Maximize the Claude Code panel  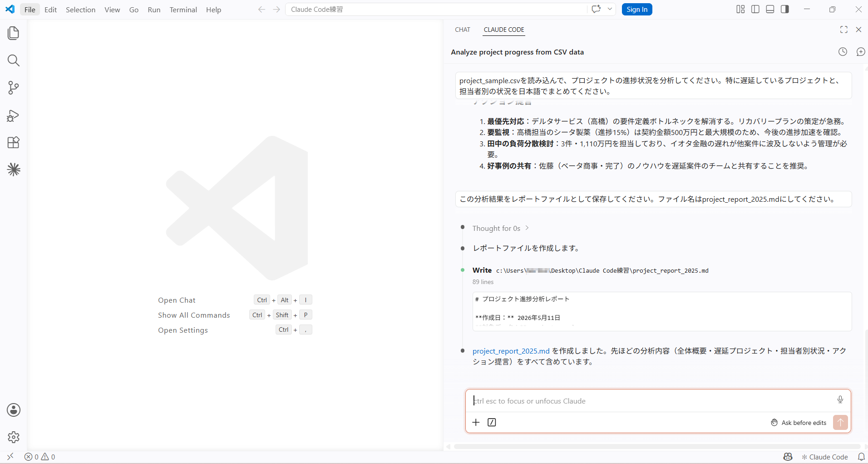(x=844, y=30)
